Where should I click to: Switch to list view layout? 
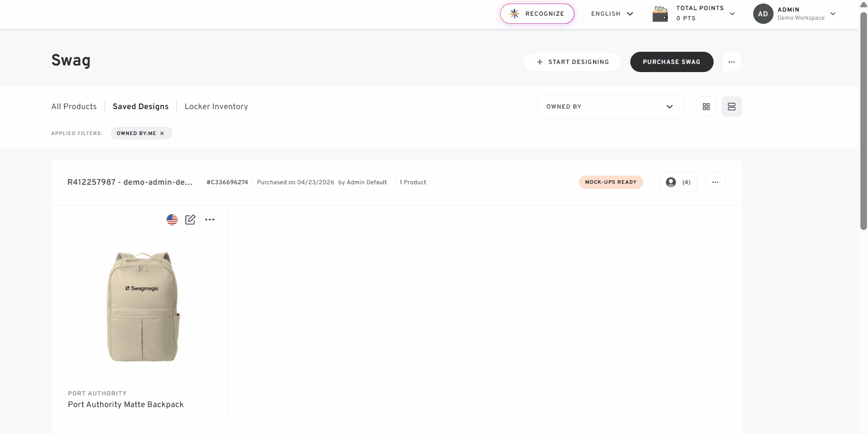(731, 107)
